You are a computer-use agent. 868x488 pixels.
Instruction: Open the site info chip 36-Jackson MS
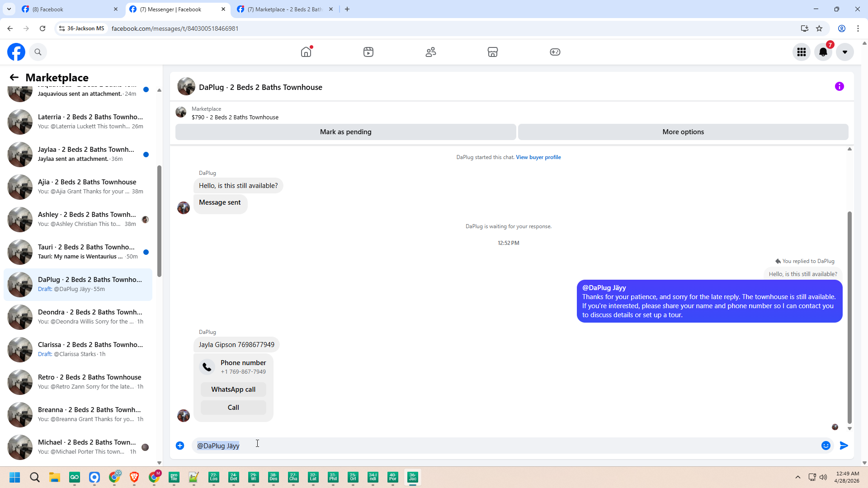point(81,28)
